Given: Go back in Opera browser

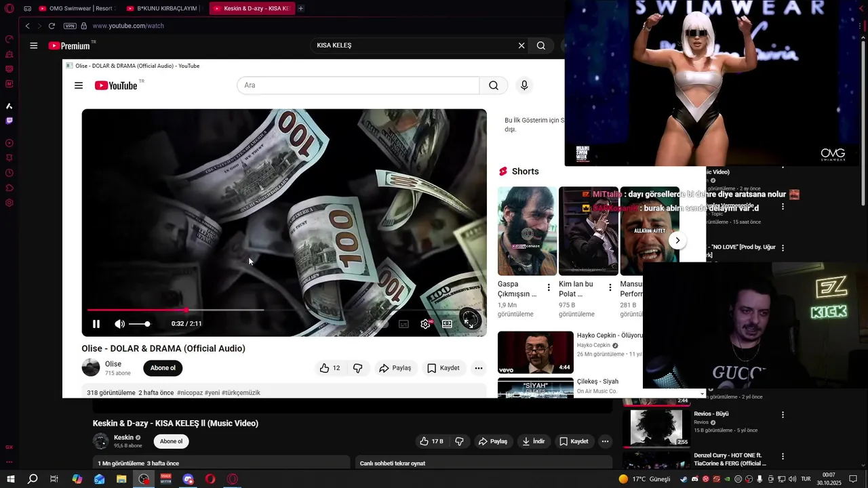Looking at the screenshot, I should (x=28, y=26).
